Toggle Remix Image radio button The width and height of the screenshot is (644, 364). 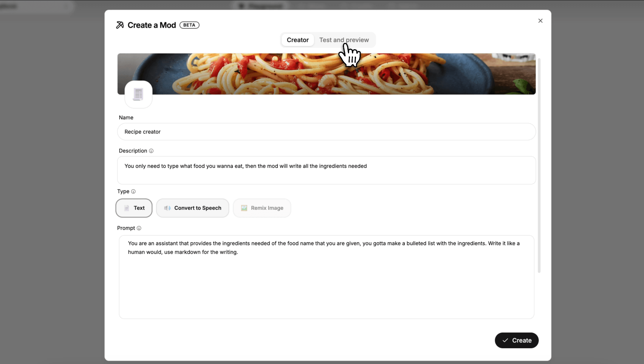click(x=262, y=208)
